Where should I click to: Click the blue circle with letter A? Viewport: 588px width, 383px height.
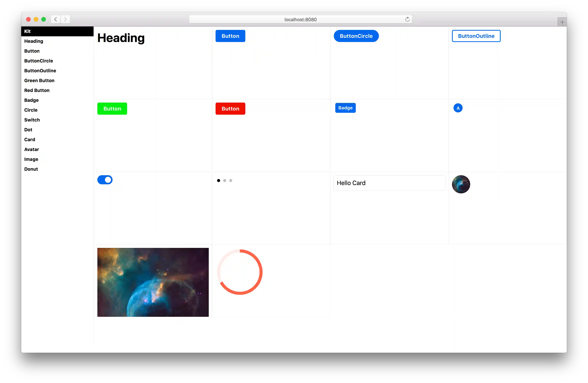pos(458,108)
